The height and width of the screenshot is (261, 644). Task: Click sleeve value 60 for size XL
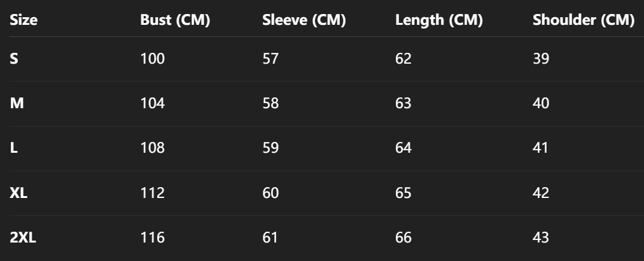(270, 193)
